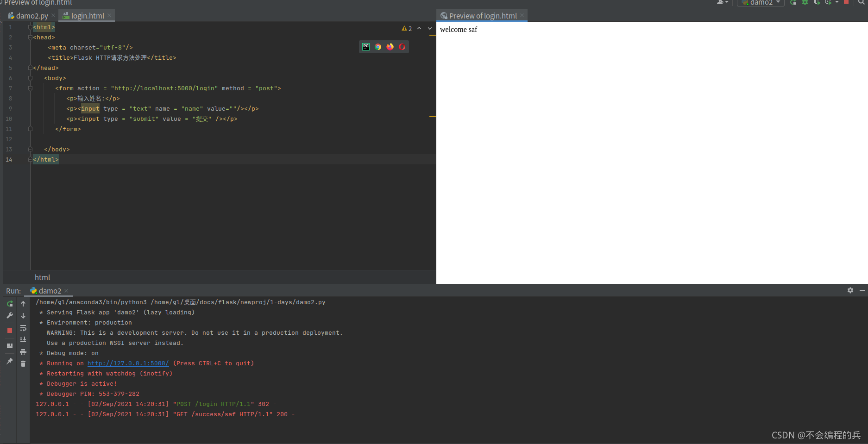The image size is (868, 444).
Task: Collapse the head tag fold on line 2
Action: point(30,38)
